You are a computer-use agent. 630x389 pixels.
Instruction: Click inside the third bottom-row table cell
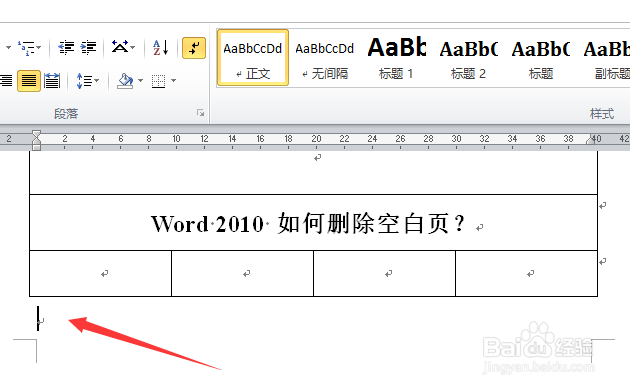[385, 274]
